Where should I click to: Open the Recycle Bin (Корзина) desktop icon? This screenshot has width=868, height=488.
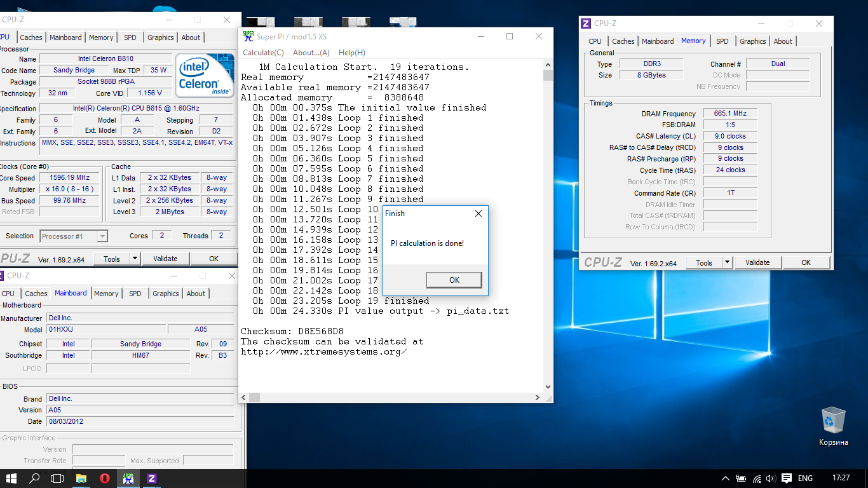coord(833,426)
